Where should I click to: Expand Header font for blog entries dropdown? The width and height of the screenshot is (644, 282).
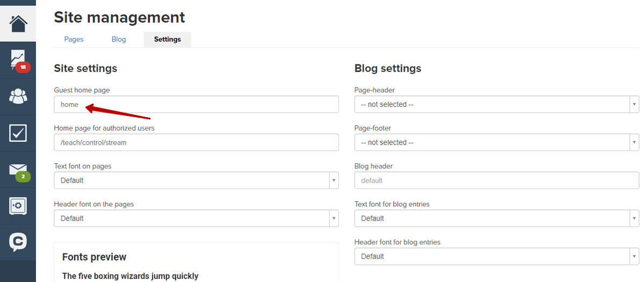(x=496, y=256)
